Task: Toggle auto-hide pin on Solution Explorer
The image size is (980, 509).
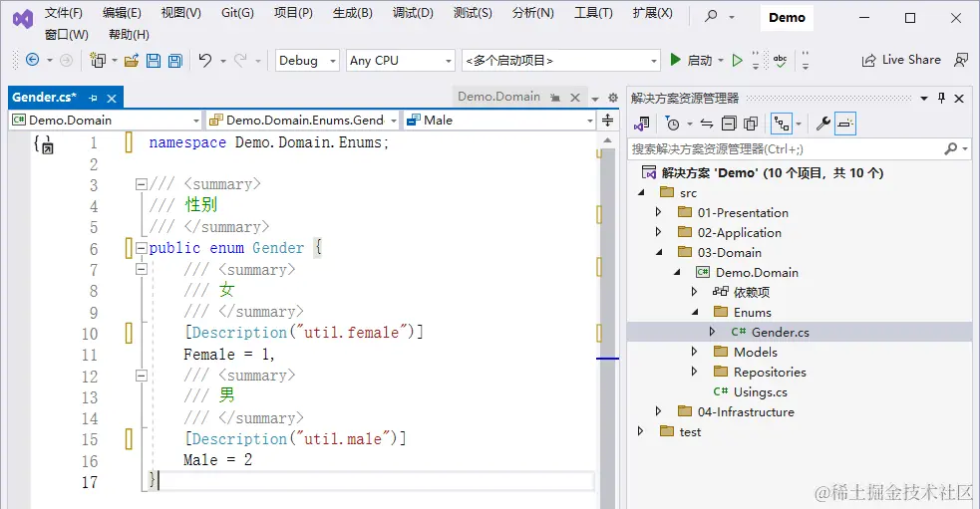Action: pyautogui.click(x=942, y=98)
